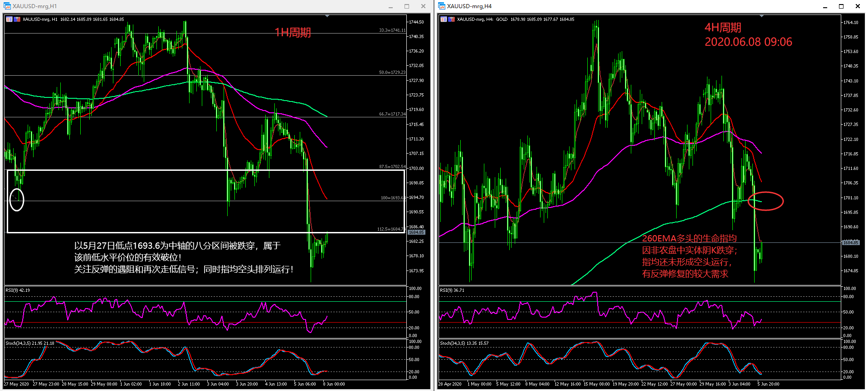The height and width of the screenshot is (391, 868).
Task: Maximize the XAUUSD-mrg,H4 window
Action: click(841, 6)
